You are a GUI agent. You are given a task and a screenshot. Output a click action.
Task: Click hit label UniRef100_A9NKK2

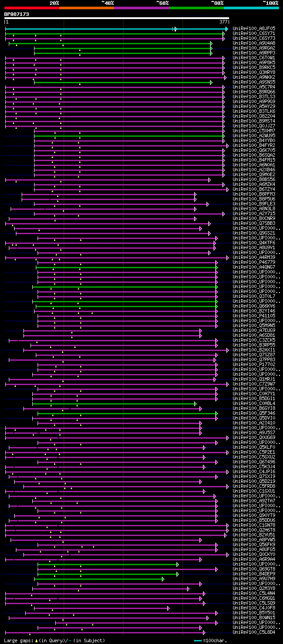254,77
